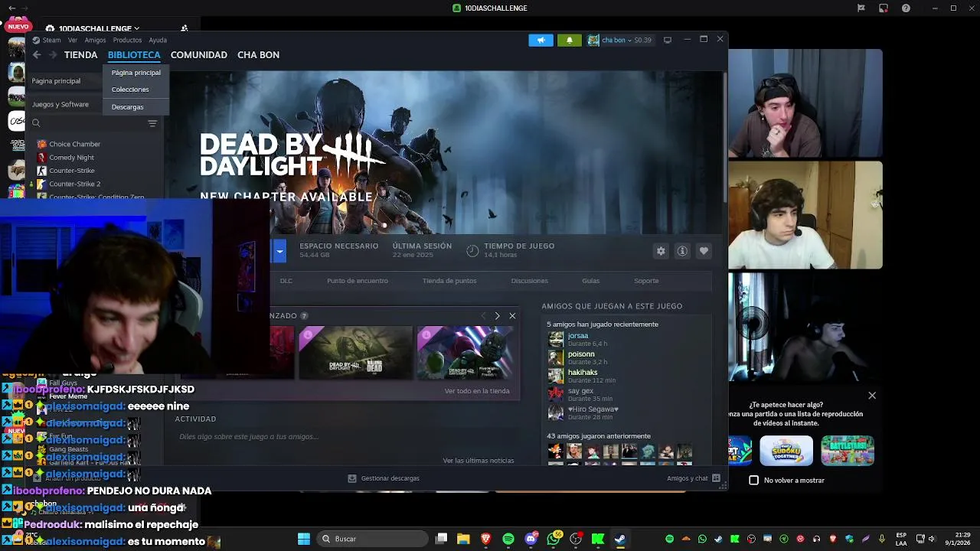Launch the Battletabs activity thumbnail
The image size is (980, 551).
[848, 451]
